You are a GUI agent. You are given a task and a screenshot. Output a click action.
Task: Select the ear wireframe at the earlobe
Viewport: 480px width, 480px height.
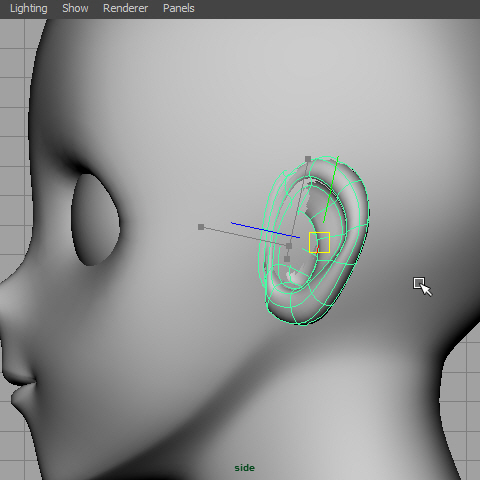293,312
